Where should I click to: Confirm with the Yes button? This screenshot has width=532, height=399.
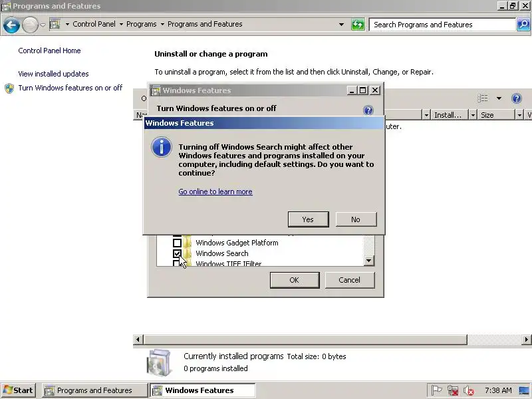(308, 219)
